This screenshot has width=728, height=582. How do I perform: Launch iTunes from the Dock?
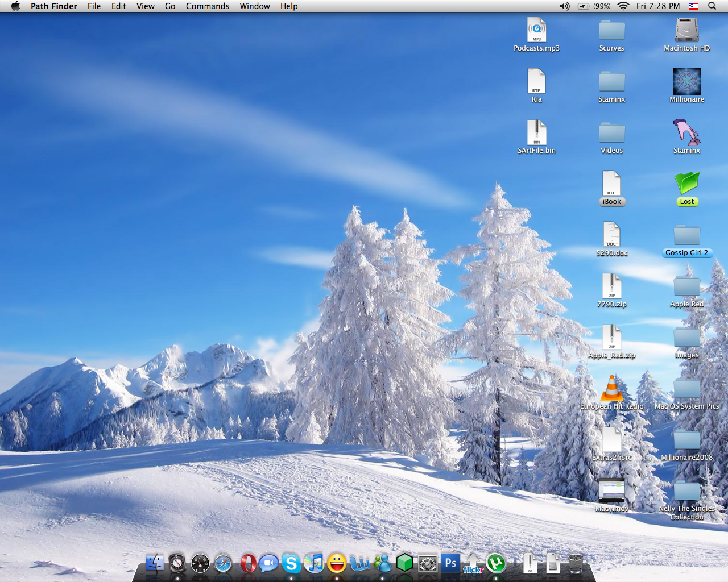tap(314, 563)
